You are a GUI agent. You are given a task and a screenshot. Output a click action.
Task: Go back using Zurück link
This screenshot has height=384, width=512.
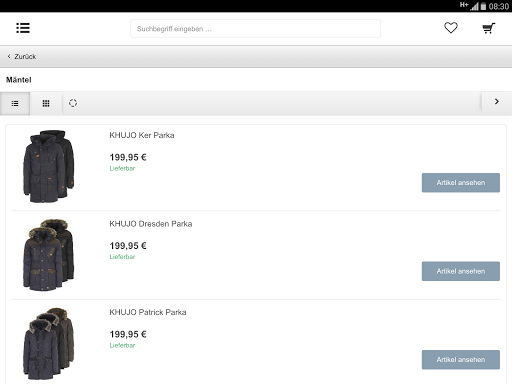22,57
